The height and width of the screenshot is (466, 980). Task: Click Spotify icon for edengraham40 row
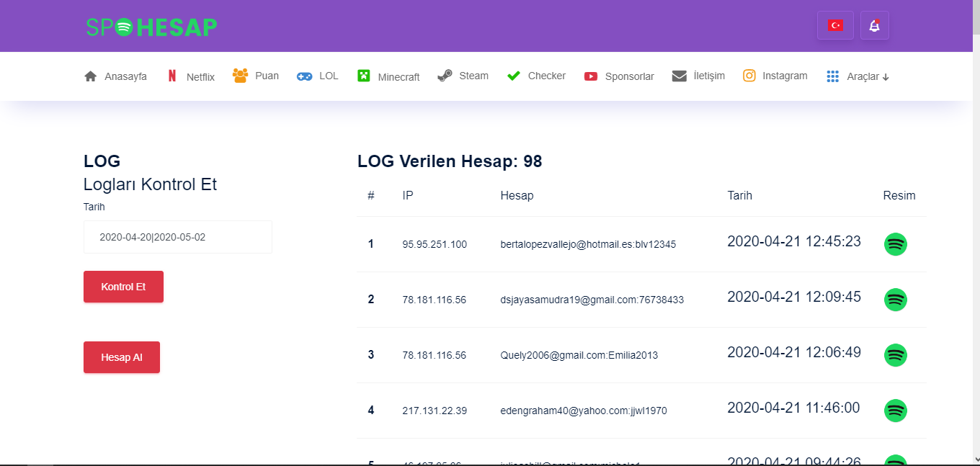[x=896, y=411]
